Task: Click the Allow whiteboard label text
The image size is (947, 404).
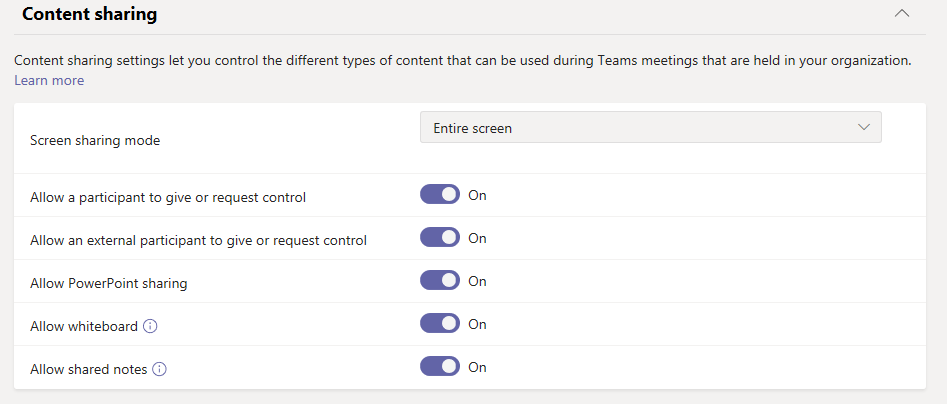Action: click(84, 326)
